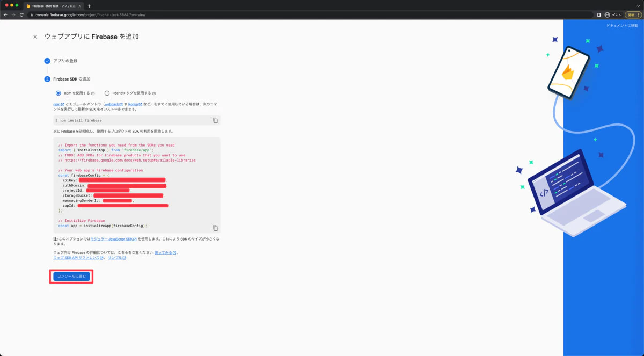Image resolution: width=644 pixels, height=356 pixels.
Task: Toggle the browser side panel icon
Action: coord(599,14)
